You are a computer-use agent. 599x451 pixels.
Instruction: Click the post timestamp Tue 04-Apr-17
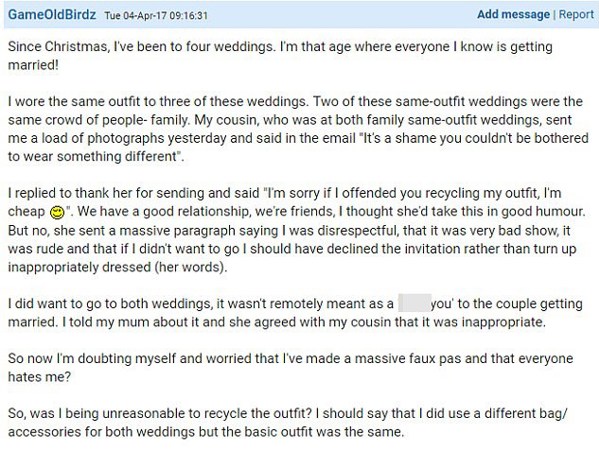coord(156,16)
